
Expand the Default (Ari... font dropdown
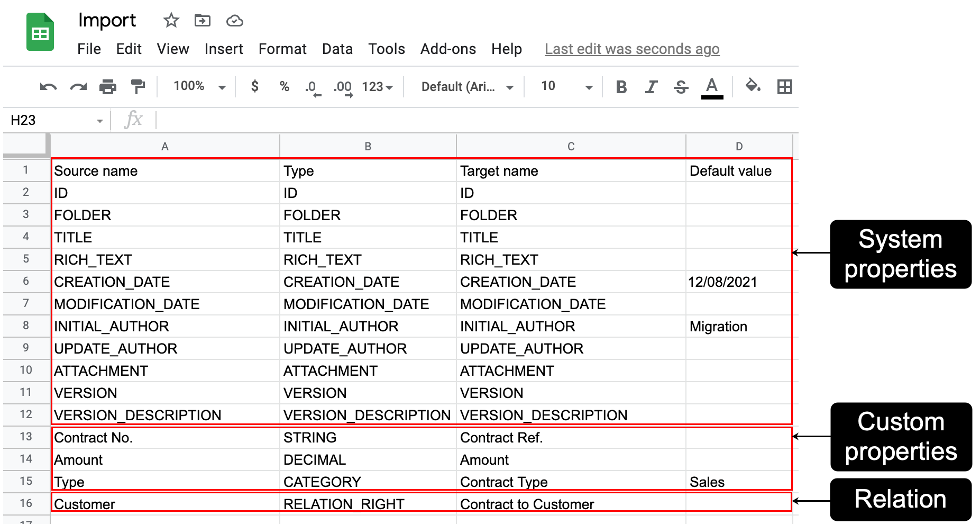pos(467,87)
